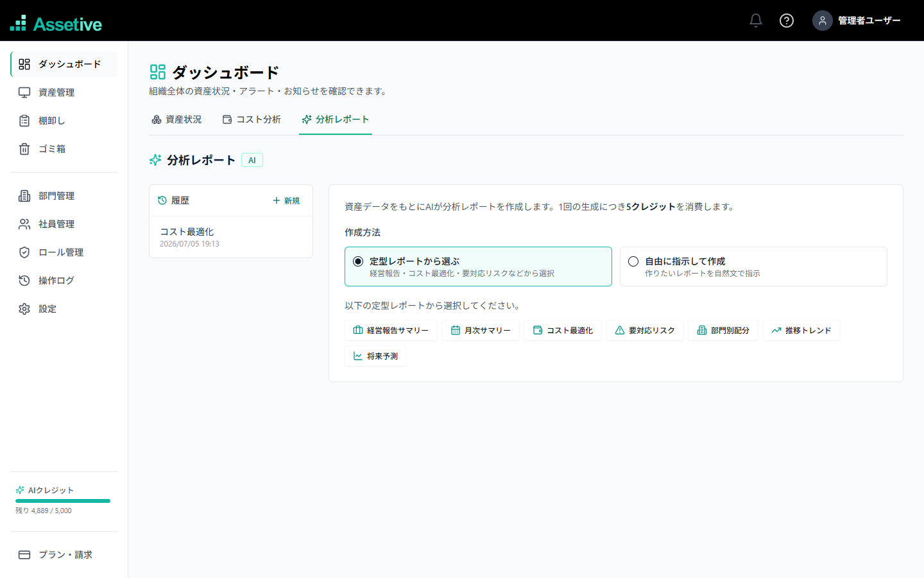The height and width of the screenshot is (578, 924).
Task: Choose 要対応リスク report template
Action: [x=645, y=330]
